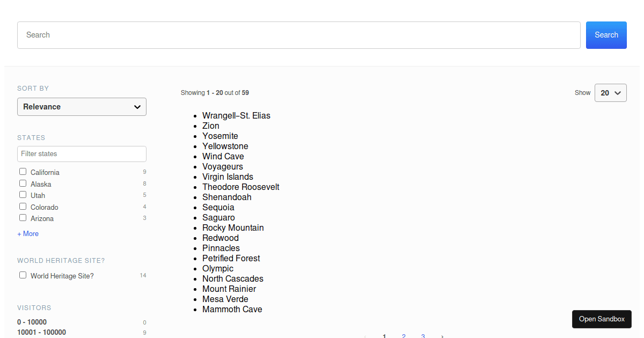This screenshot has width=644, height=338.
Task: Click the Open Sandbox button
Action: click(602, 319)
